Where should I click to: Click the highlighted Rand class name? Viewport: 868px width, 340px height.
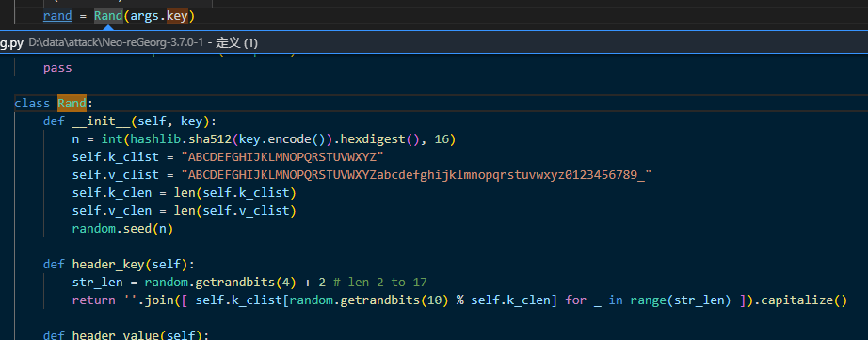[72, 103]
